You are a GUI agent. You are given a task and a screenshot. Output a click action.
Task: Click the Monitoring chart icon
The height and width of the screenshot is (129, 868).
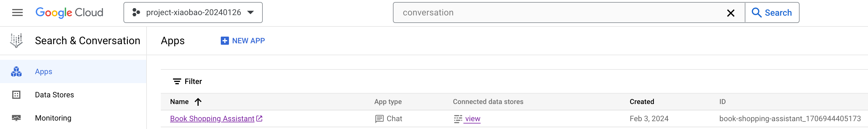[x=16, y=118]
